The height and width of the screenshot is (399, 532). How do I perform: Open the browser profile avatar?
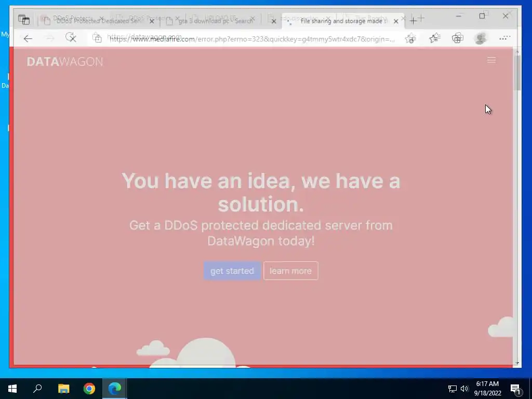tap(481, 38)
